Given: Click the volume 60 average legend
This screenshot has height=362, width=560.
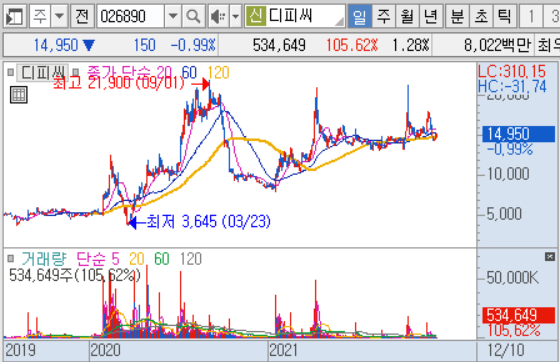Looking at the screenshot, I should [x=161, y=259].
